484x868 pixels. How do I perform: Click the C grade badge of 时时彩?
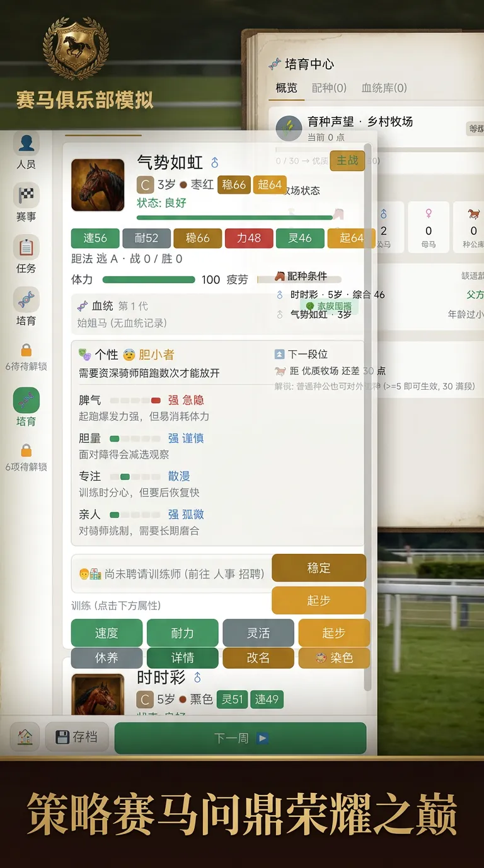146,699
